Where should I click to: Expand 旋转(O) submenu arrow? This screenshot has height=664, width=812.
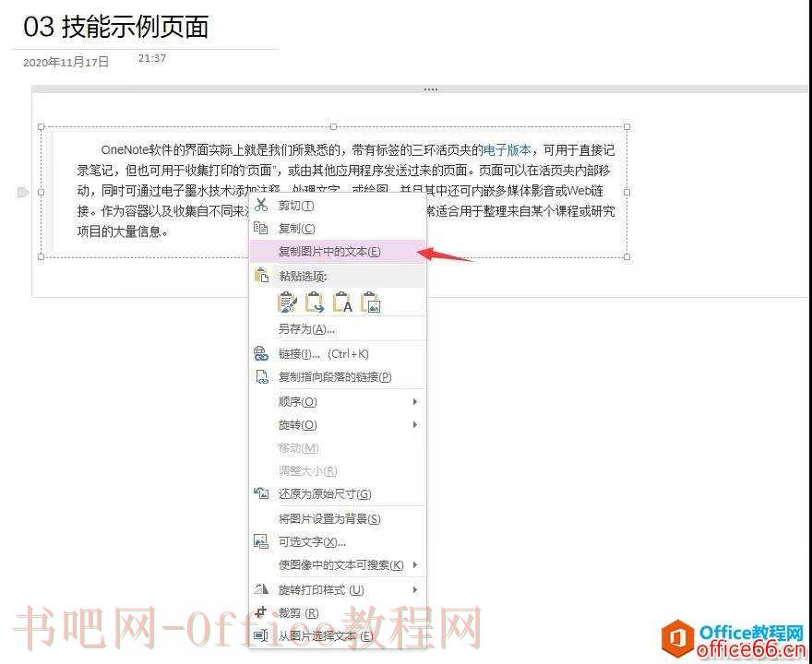[x=415, y=425]
